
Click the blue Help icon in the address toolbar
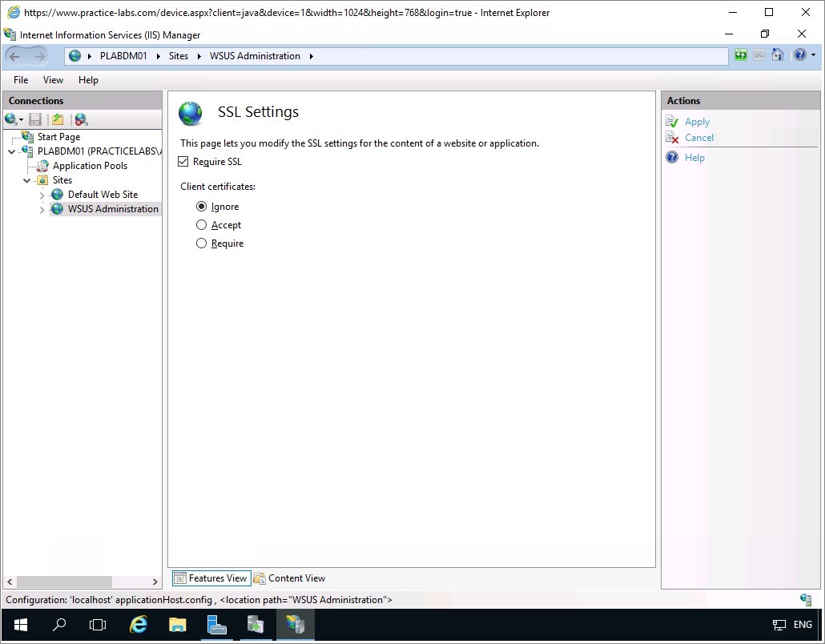799,55
